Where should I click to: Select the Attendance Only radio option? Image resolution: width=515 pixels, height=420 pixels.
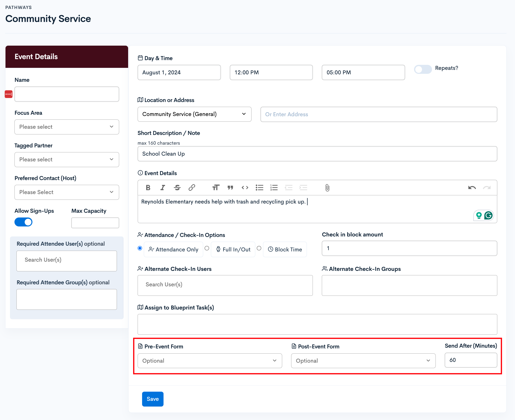coord(140,248)
